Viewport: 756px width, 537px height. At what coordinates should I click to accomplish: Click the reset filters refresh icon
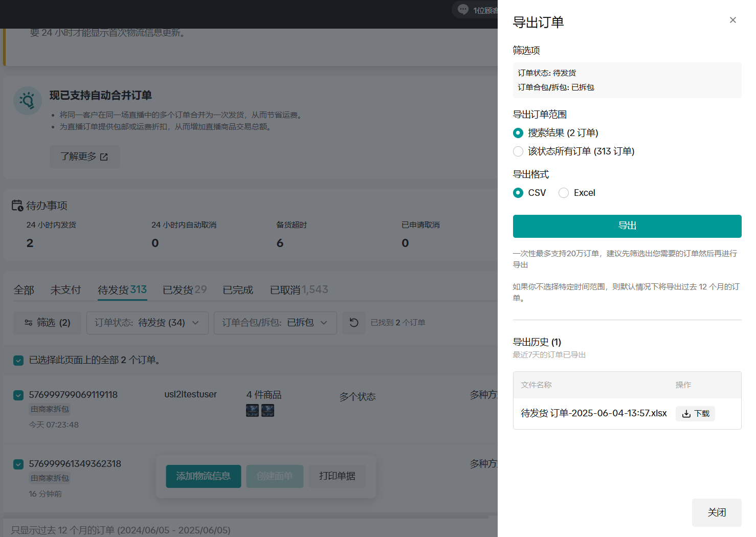(353, 323)
